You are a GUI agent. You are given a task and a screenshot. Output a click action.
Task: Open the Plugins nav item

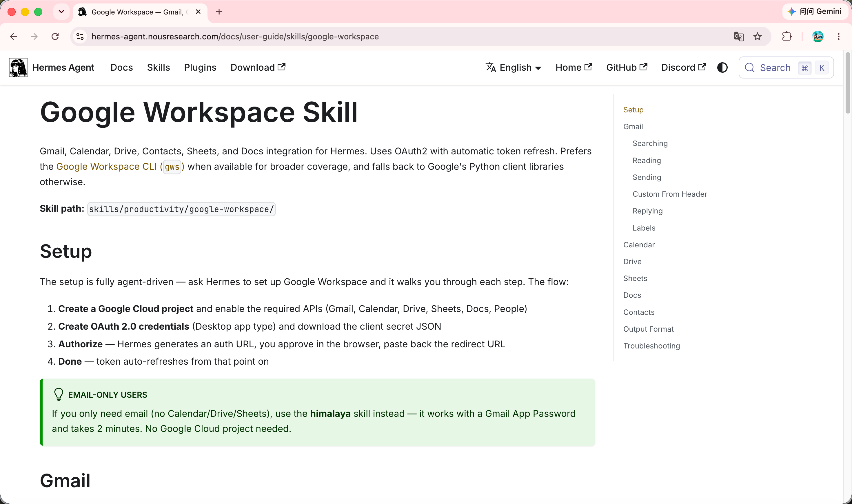click(200, 67)
